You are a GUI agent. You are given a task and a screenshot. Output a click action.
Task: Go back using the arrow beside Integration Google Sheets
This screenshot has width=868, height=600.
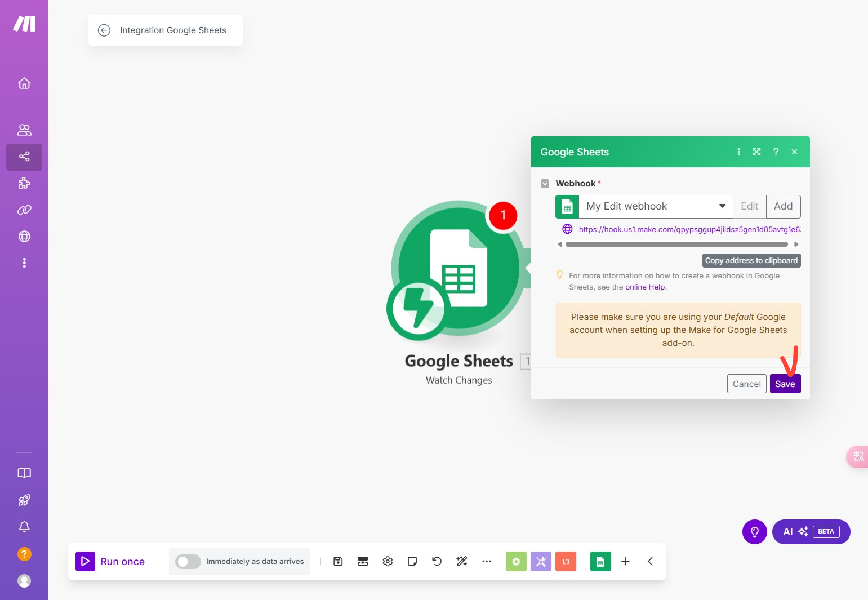(104, 30)
